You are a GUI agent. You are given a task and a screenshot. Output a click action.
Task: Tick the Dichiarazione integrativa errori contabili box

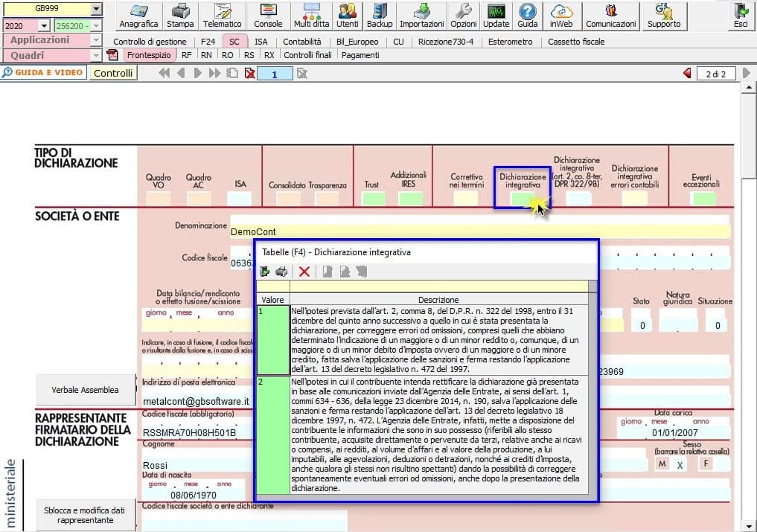pos(634,199)
